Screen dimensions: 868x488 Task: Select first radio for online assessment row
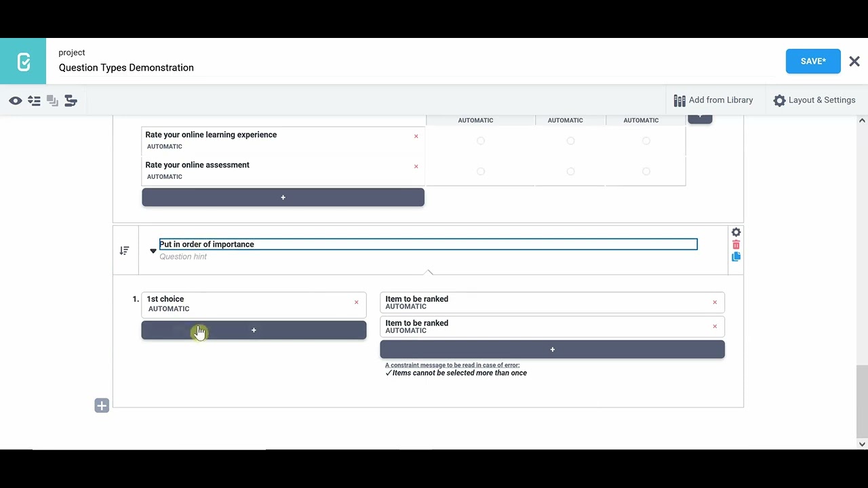pos(481,171)
